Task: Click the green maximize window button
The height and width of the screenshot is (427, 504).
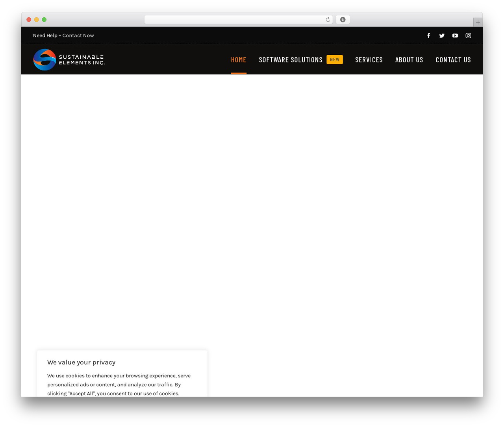Action: point(44,20)
